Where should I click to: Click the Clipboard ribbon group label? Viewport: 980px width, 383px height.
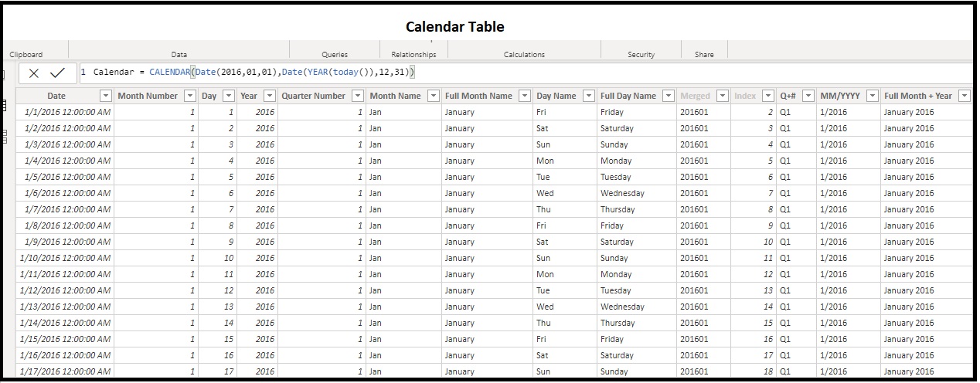(26, 54)
